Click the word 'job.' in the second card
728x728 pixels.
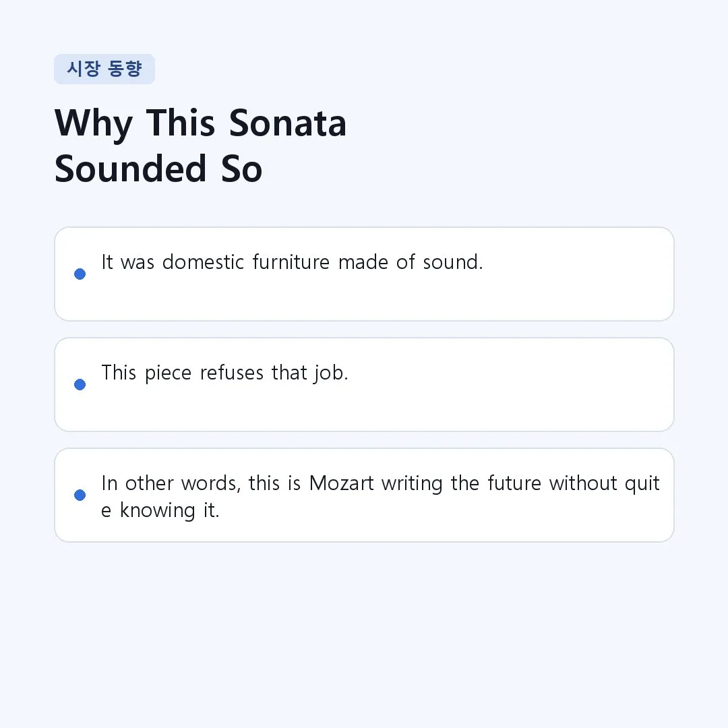pyautogui.click(x=331, y=373)
